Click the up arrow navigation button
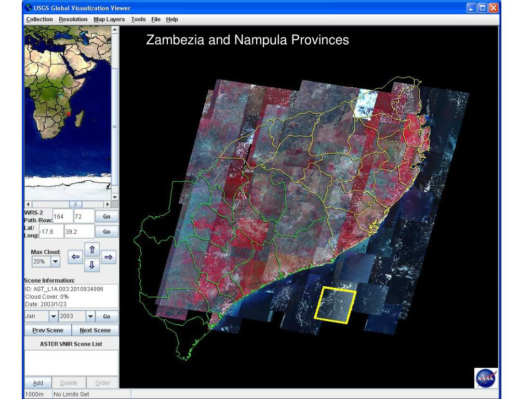Screen dimensions: 532x399 click(x=91, y=250)
